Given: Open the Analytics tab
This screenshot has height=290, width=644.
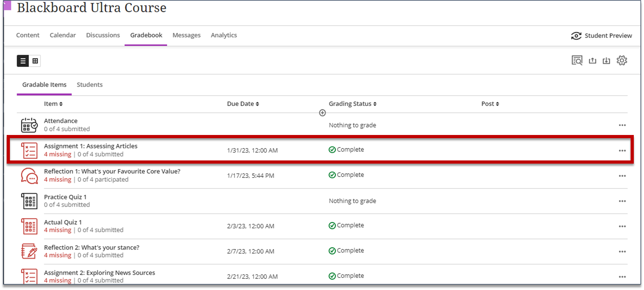Looking at the screenshot, I should (x=224, y=35).
